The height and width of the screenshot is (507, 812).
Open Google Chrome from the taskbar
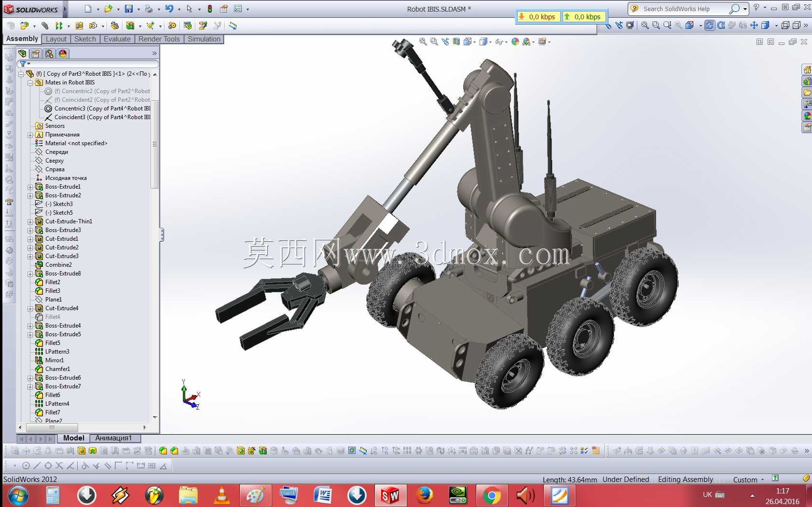coord(492,495)
